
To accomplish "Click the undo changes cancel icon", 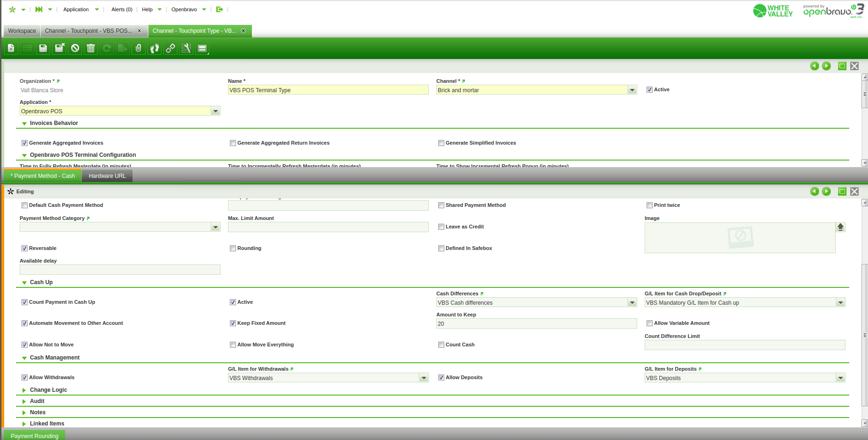I will tap(75, 48).
